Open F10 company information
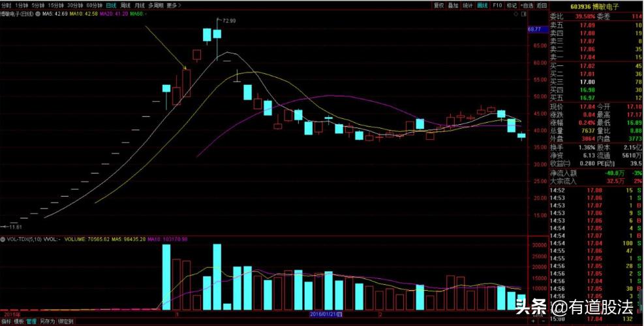644x326 pixels. pos(497,5)
